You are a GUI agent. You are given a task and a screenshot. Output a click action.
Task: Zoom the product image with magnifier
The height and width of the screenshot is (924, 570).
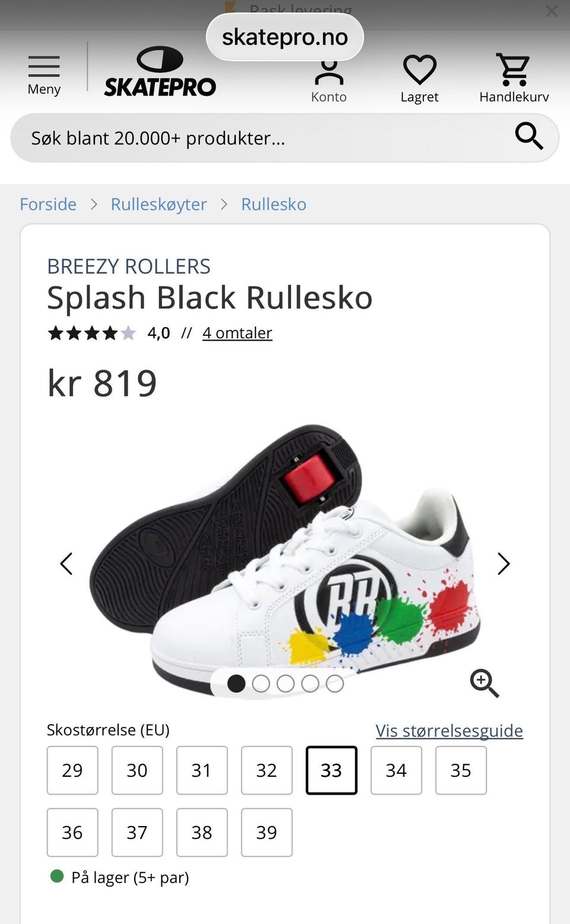click(484, 683)
